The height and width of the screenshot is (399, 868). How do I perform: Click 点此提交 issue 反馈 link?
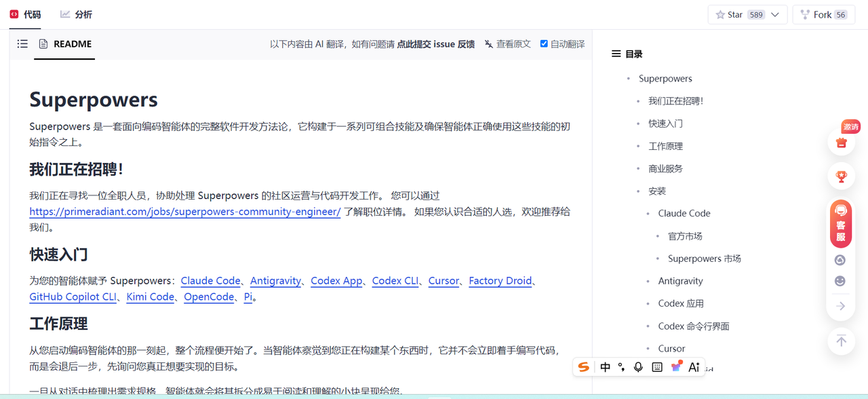point(436,44)
